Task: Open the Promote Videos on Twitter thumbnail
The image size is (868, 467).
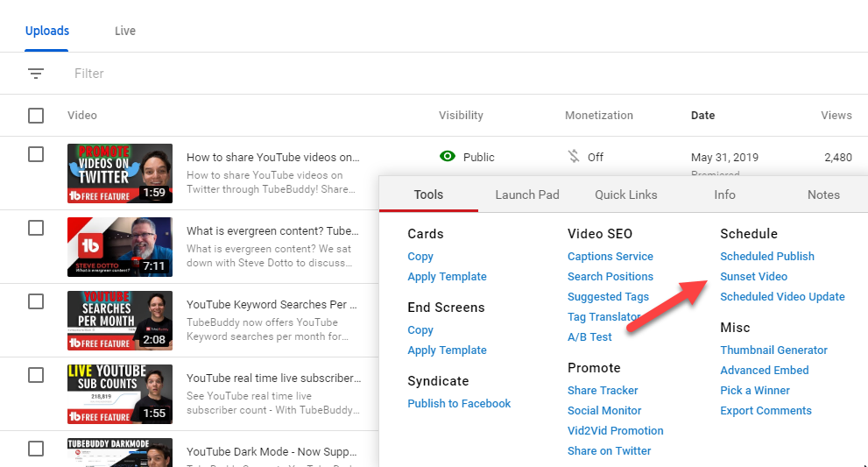Action: point(119,173)
